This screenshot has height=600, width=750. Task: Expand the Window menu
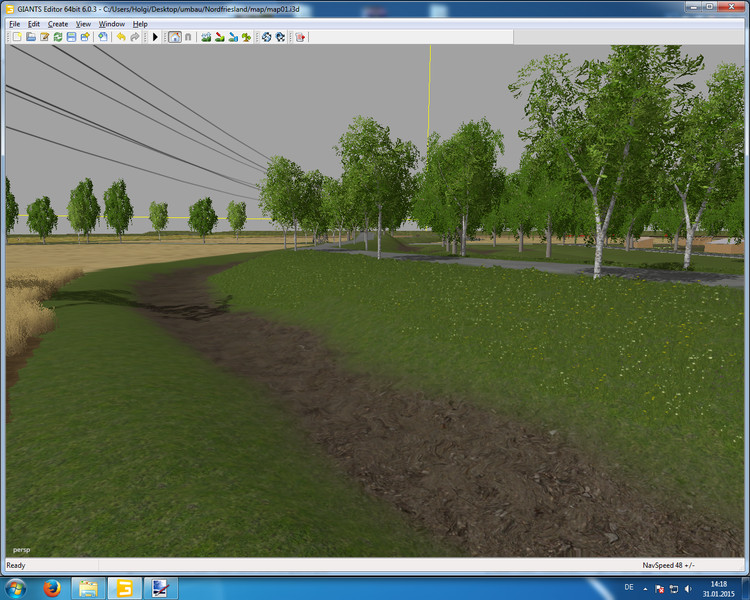click(112, 23)
